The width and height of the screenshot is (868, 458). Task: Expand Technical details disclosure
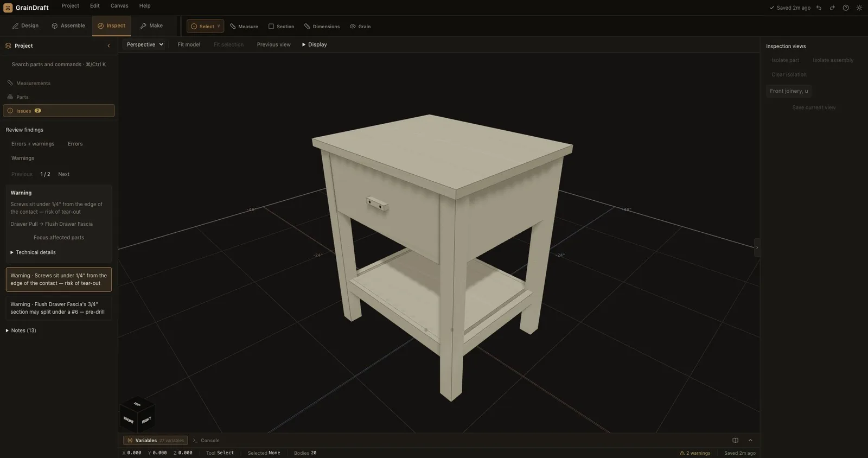33,252
